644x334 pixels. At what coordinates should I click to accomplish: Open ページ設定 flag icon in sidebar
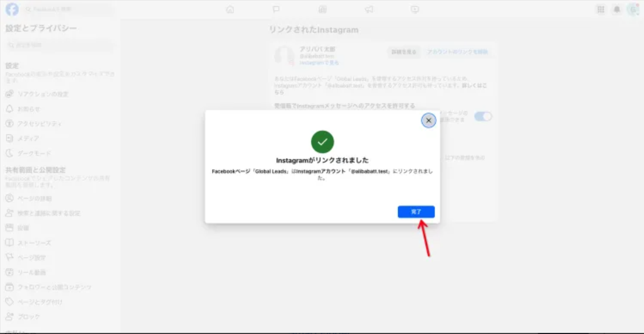9,257
